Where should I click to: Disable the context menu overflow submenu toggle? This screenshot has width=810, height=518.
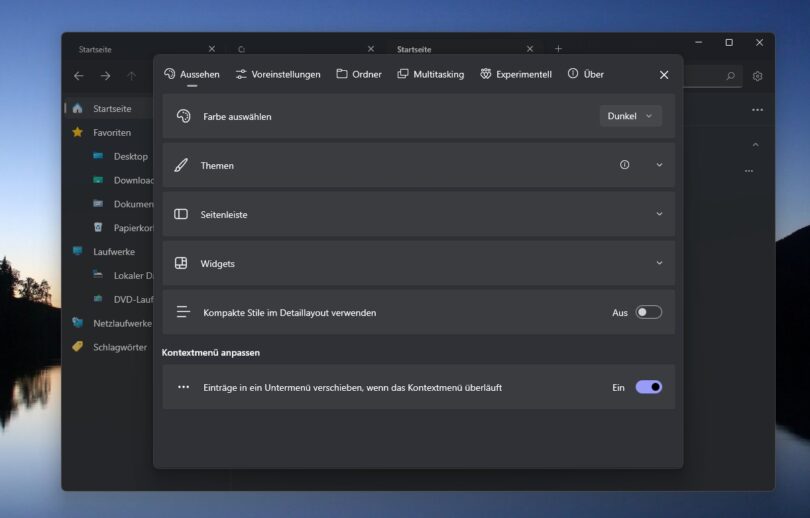pos(648,387)
